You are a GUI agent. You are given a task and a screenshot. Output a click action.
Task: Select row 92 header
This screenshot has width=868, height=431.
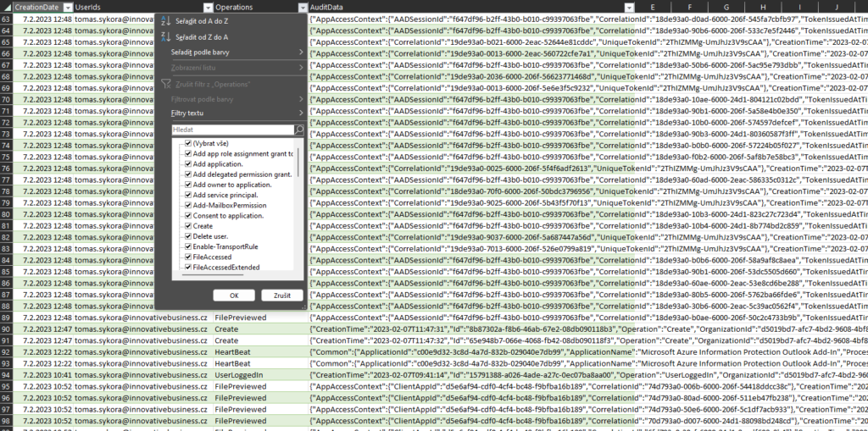point(6,352)
